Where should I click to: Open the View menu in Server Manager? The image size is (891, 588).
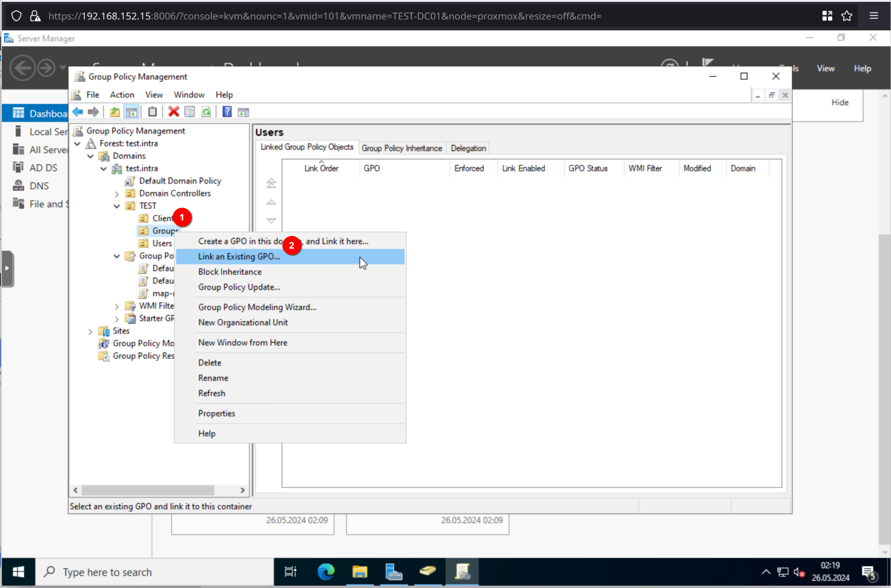[x=826, y=69]
